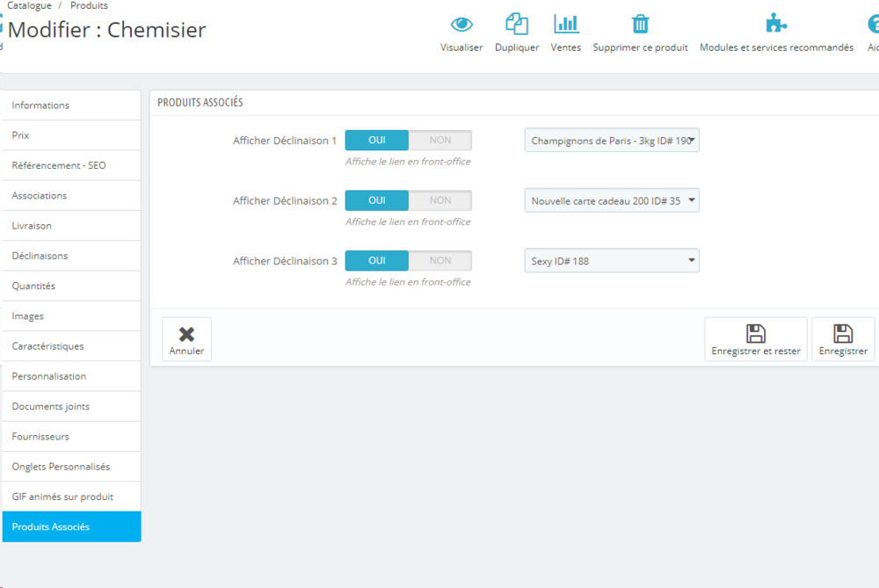Open the Nouvelle carte cadeau 200 dropdown

(612, 200)
